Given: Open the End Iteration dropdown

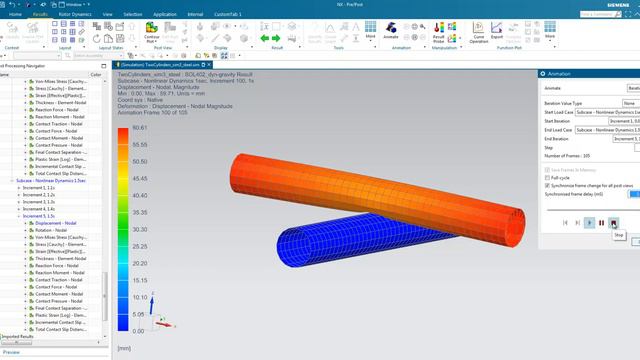Looking at the screenshot, I should (x=626, y=139).
